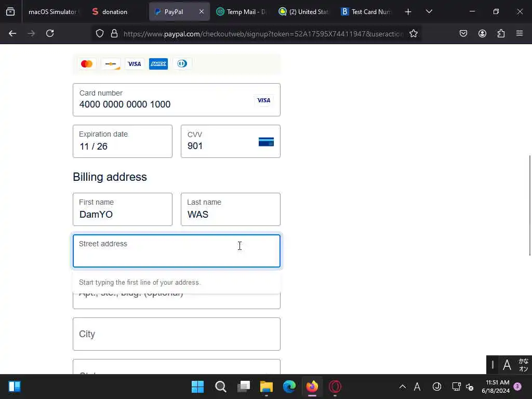This screenshot has height=399, width=532.
Task: Open the taskbar clock and date
Action: pos(496,387)
